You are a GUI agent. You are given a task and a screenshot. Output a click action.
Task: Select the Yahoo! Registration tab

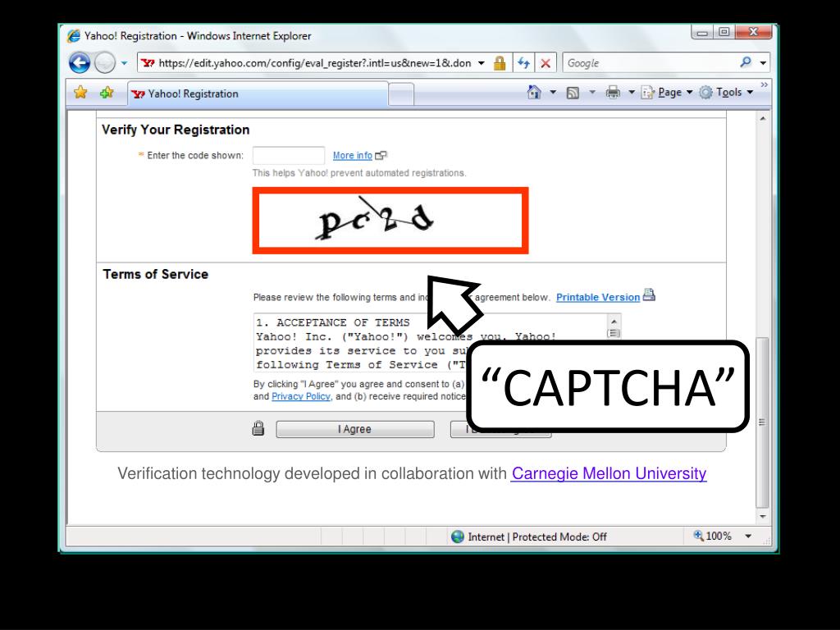click(258, 94)
